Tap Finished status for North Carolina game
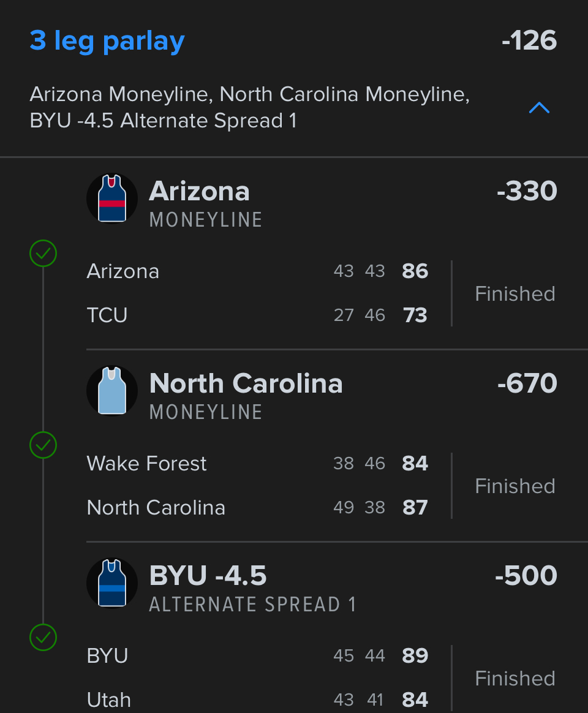Screen dimensions: 588x713 [x=515, y=486]
